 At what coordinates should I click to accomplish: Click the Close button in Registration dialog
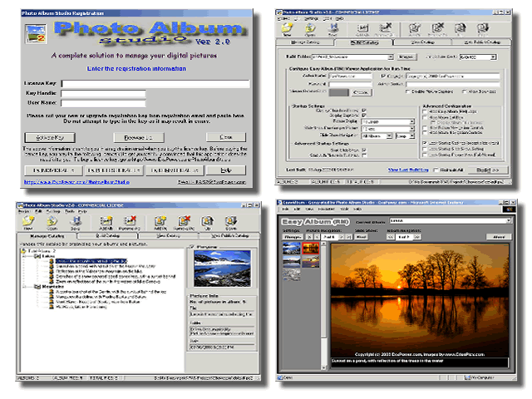click(226, 137)
